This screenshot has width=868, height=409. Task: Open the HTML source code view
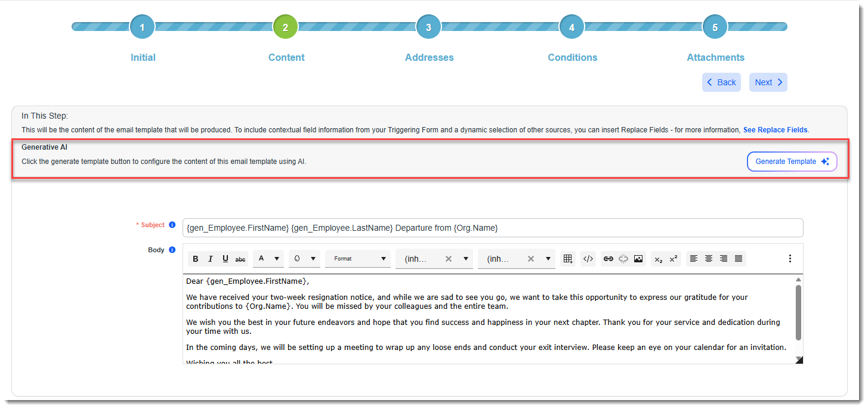pyautogui.click(x=588, y=259)
